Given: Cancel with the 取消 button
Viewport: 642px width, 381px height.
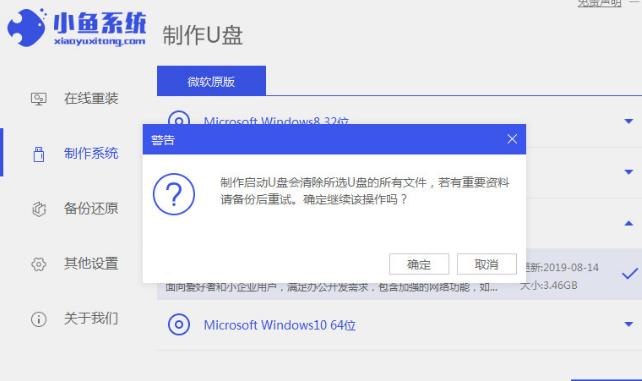Looking at the screenshot, I should point(486,264).
